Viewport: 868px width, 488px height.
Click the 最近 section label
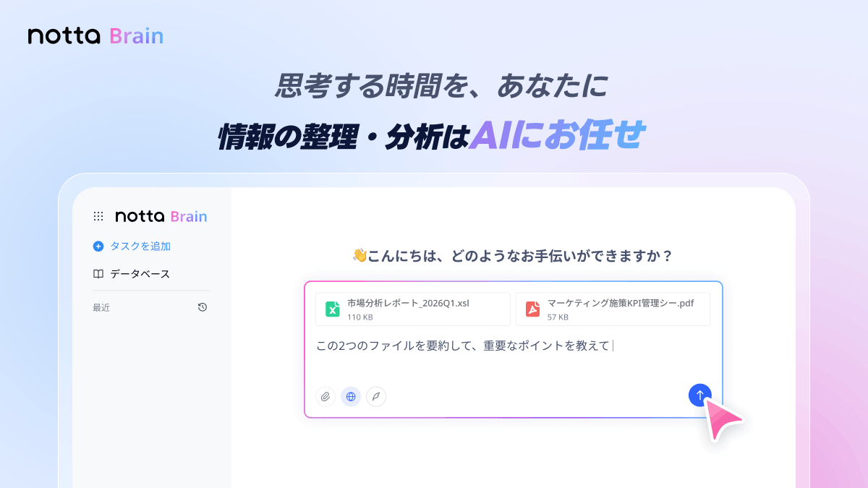(101, 307)
